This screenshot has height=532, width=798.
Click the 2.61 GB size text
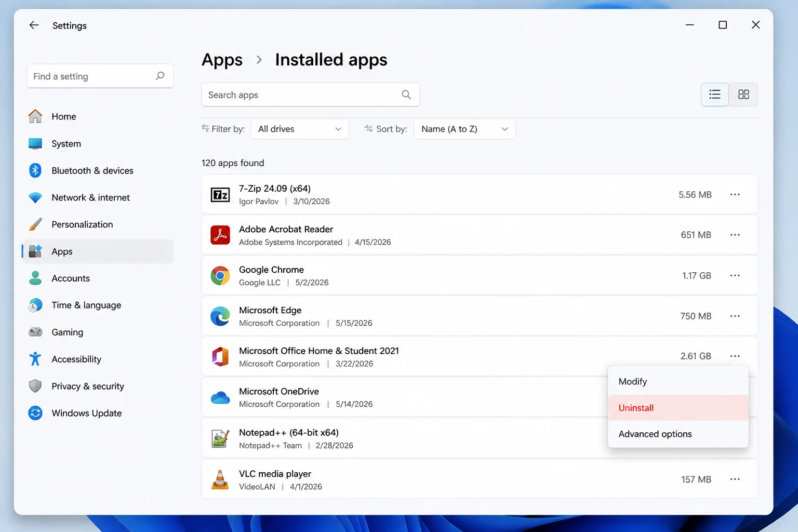696,356
